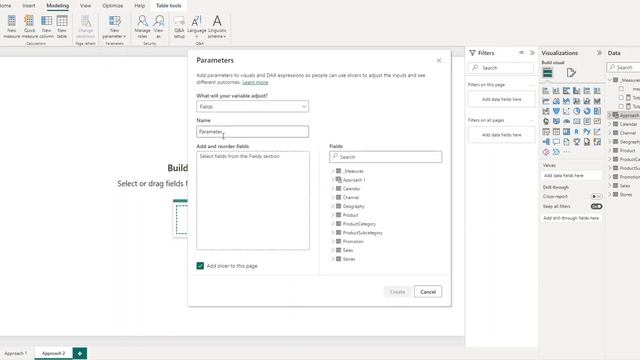Collapse the Filters pane with chevrons

(532, 53)
